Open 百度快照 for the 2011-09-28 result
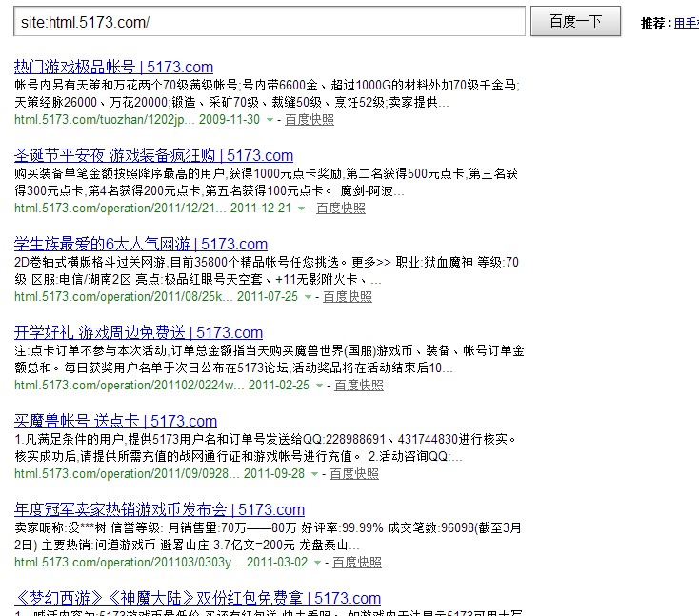The image size is (699, 616). tap(354, 473)
